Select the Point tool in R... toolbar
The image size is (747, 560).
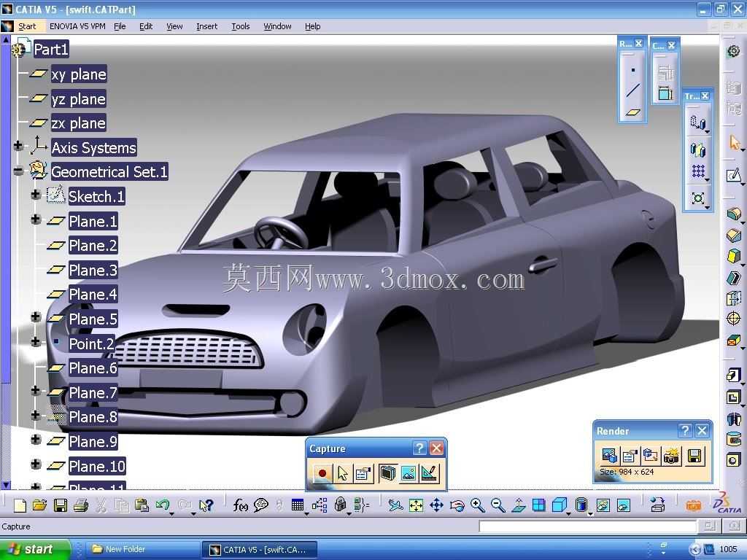[632, 70]
